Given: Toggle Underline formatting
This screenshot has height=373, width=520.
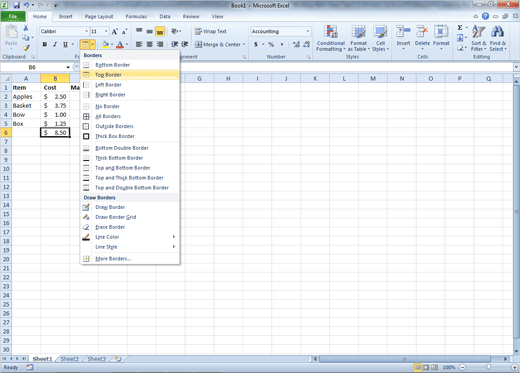Looking at the screenshot, I should [x=65, y=44].
